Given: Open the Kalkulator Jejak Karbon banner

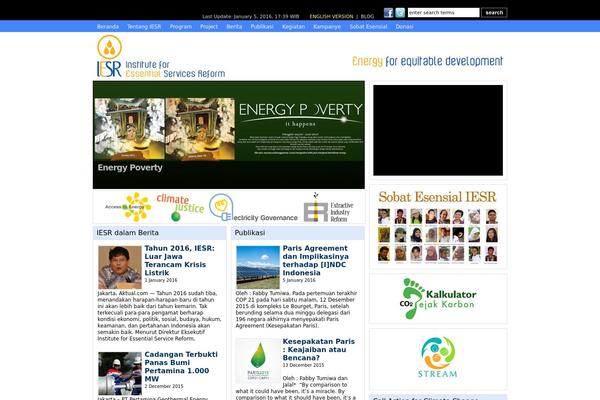Looking at the screenshot, I should [438, 299].
